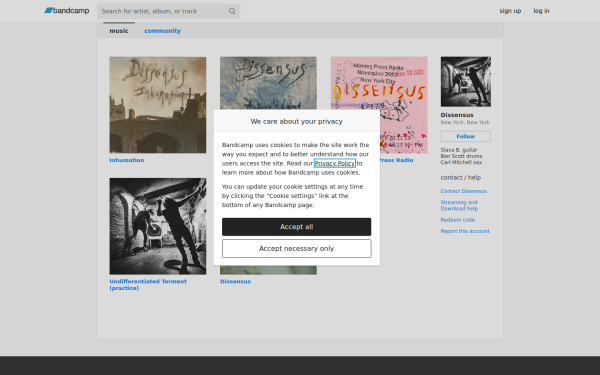Viewport: 600px width, 375px height.
Task: Open the Contact Dissensus link
Action: click(x=463, y=191)
